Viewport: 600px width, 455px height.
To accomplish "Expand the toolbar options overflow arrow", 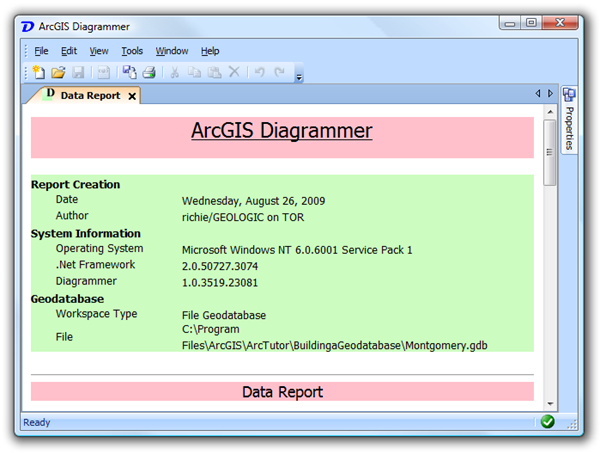I will (x=299, y=75).
